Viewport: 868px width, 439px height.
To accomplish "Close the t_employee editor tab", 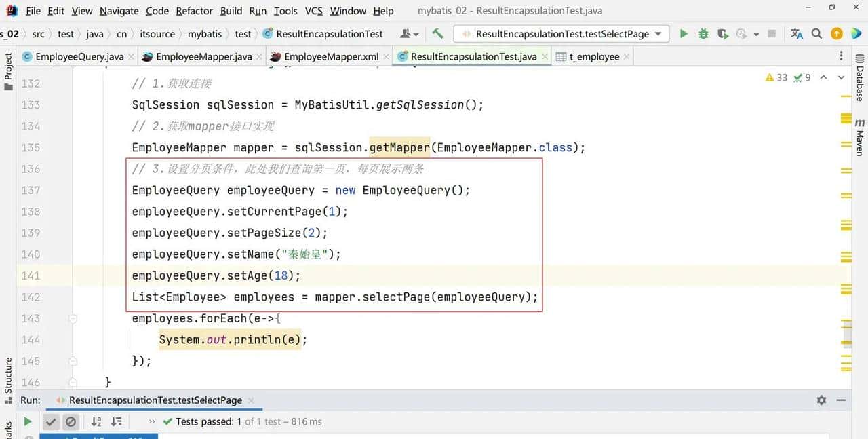I will [x=626, y=57].
